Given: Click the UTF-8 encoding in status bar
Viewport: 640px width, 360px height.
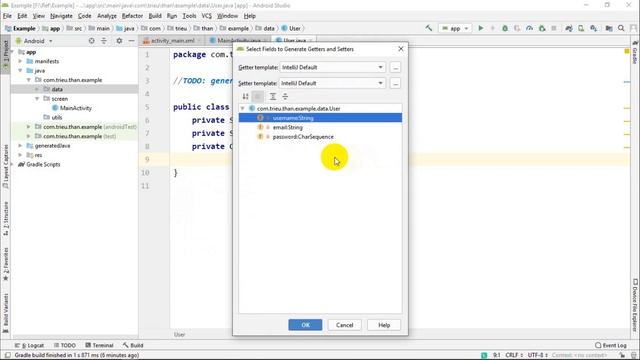Looking at the screenshot, I should [x=537, y=355].
